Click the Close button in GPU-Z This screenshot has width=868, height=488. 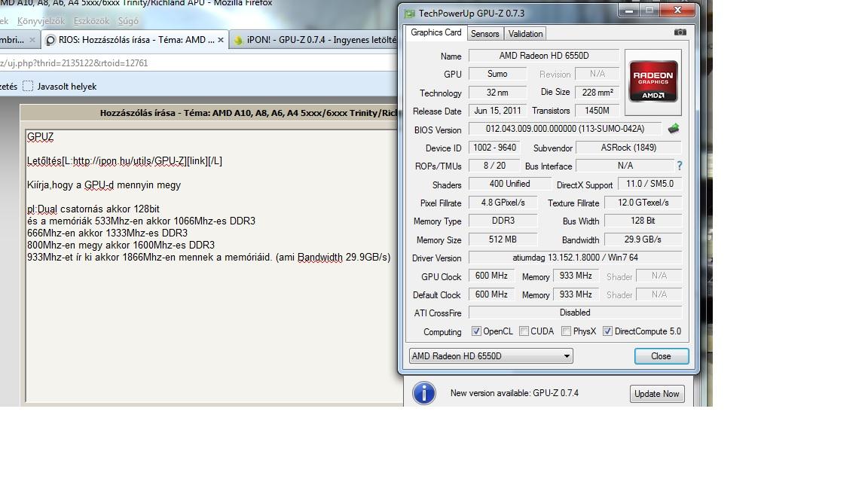[x=662, y=356]
